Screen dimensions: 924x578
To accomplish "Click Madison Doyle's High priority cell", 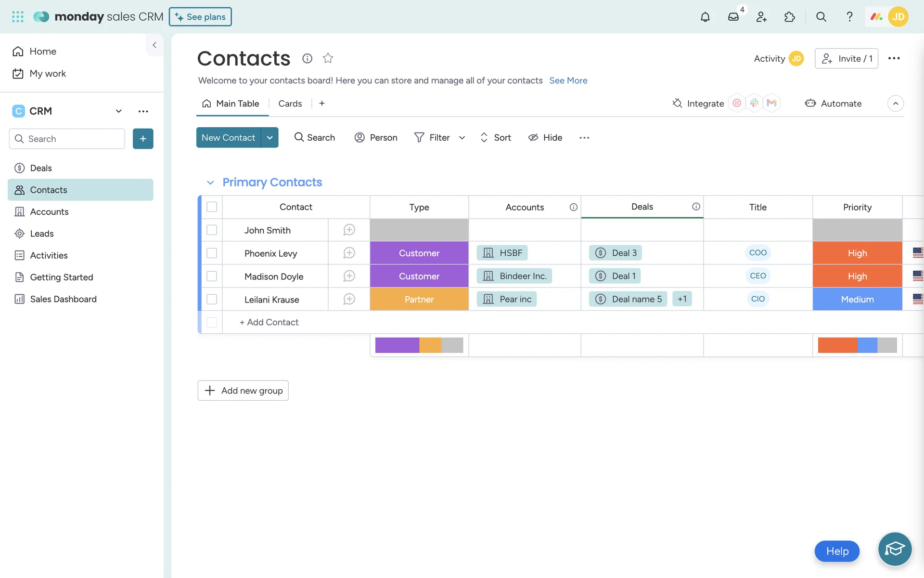I will coord(857,276).
